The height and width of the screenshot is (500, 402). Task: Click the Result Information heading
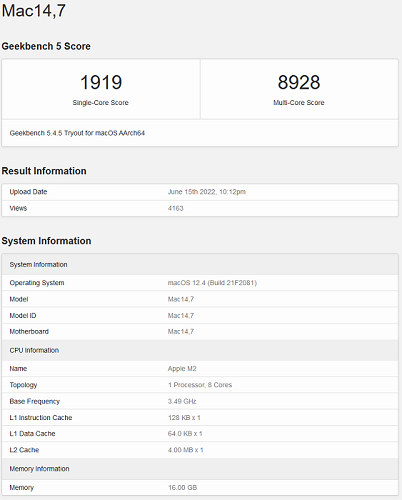(44, 171)
